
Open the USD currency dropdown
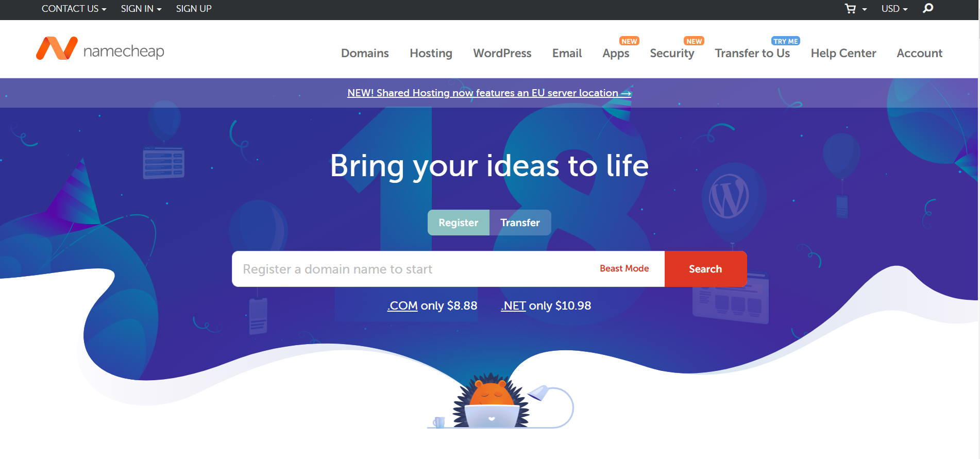click(x=894, y=9)
